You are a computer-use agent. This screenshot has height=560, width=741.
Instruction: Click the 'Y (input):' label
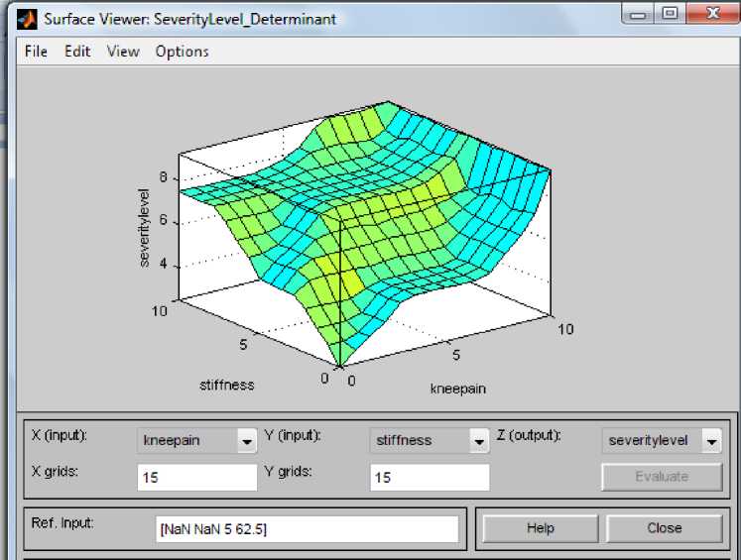[292, 435]
